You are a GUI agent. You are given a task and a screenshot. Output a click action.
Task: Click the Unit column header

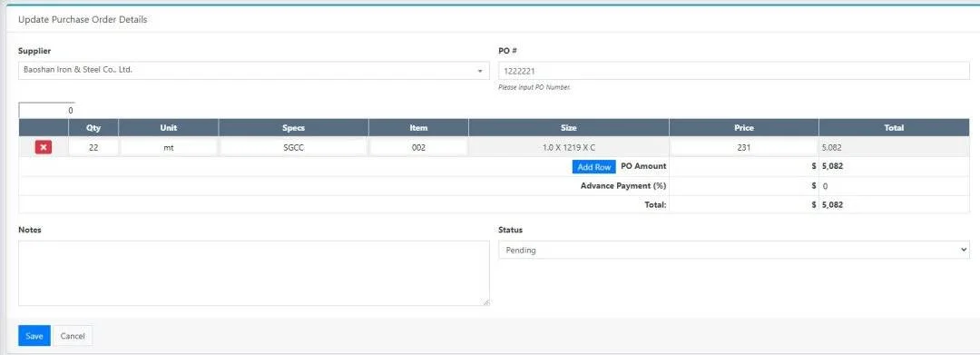coord(168,127)
